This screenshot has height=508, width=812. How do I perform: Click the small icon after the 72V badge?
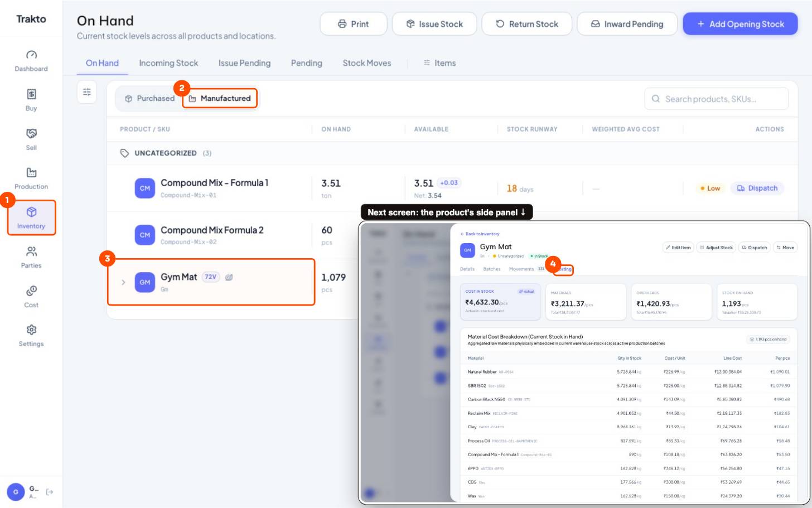click(229, 277)
